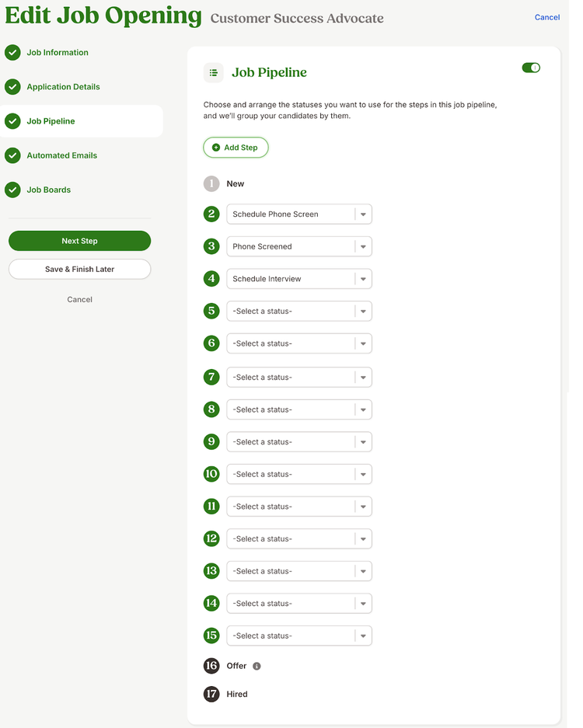Viewport: 583px width, 728px height.
Task: Go to Application Details section
Action: [x=63, y=87]
